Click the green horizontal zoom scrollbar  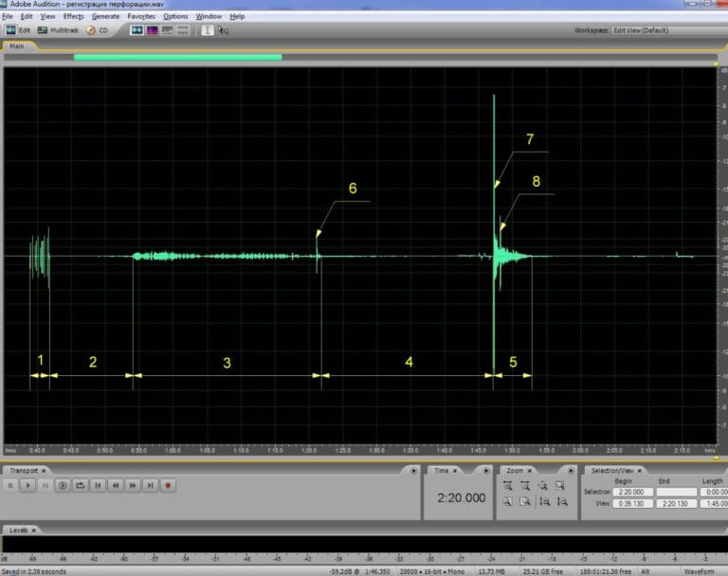tap(177, 57)
